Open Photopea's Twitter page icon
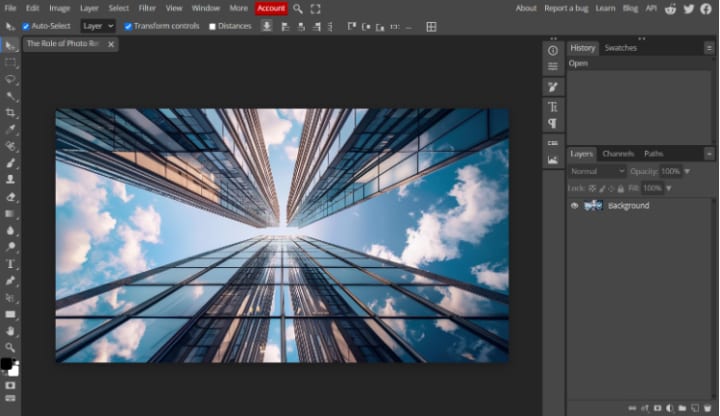This screenshot has height=416, width=720. tap(689, 8)
